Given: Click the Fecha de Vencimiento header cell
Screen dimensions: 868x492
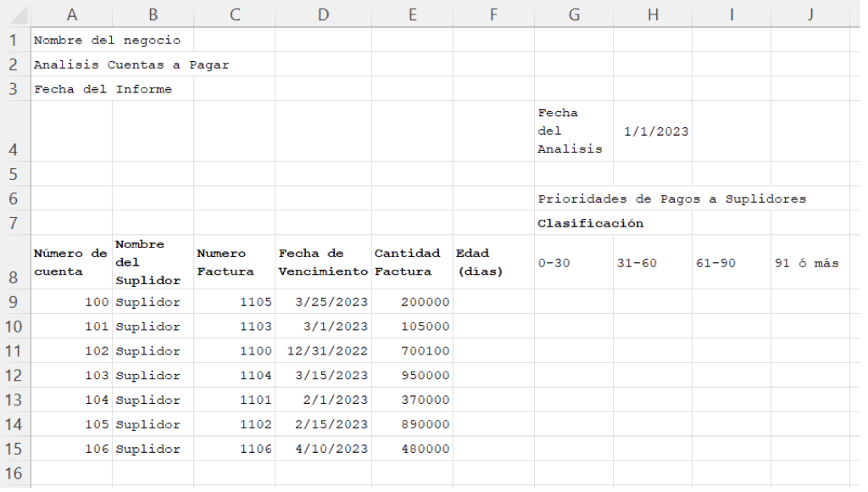Looking at the screenshot, I should pyautogui.click(x=322, y=261).
